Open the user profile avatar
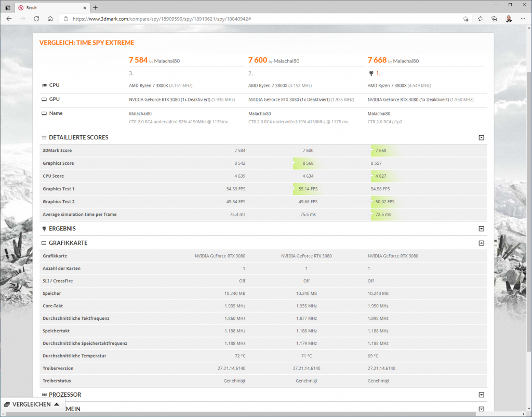The height and width of the screenshot is (417, 532). 509,19
